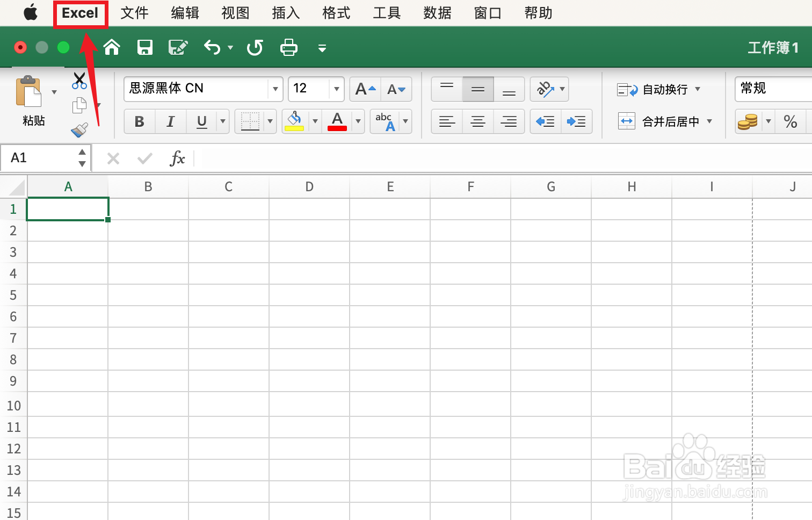Click the Paste clipboard icon

pyautogui.click(x=29, y=91)
